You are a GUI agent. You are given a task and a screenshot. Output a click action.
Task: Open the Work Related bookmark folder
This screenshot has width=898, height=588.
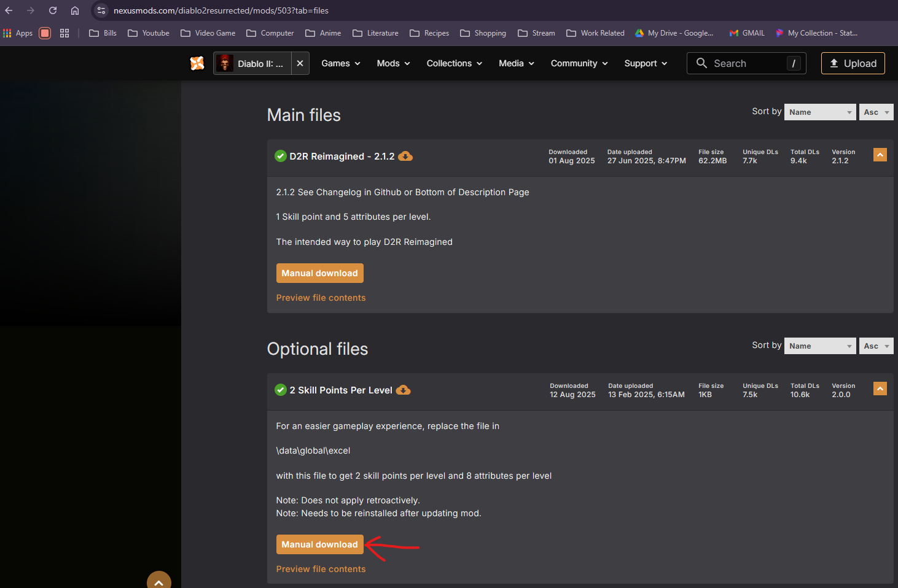pyautogui.click(x=595, y=33)
